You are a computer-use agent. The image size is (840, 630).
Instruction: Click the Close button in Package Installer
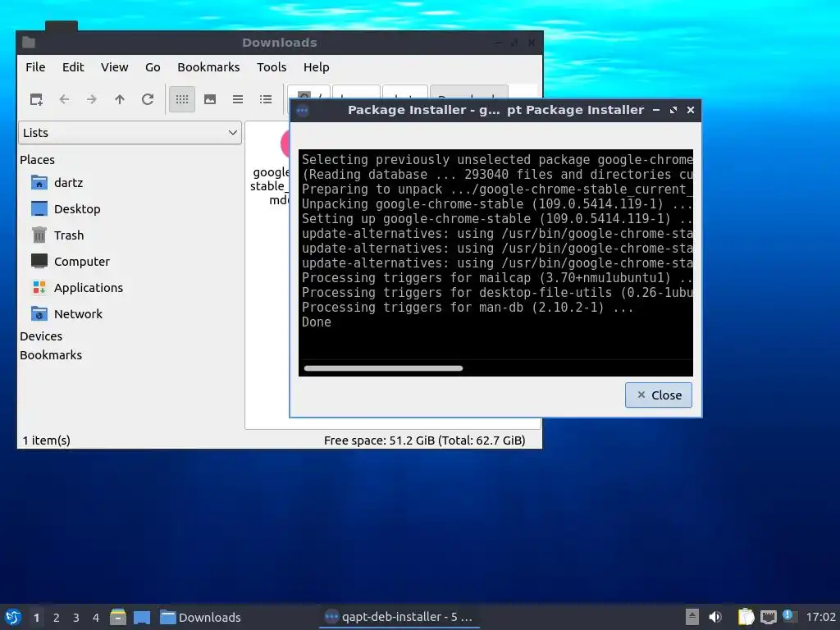click(x=659, y=395)
